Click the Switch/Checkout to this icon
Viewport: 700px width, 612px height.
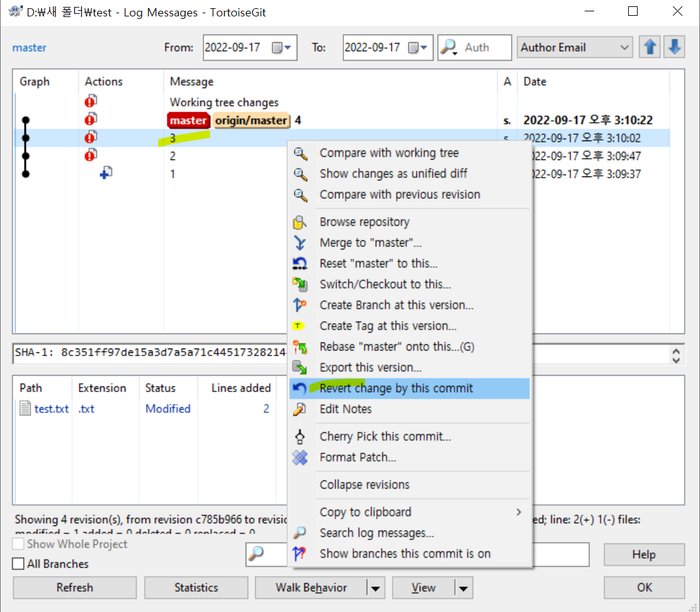pos(300,284)
